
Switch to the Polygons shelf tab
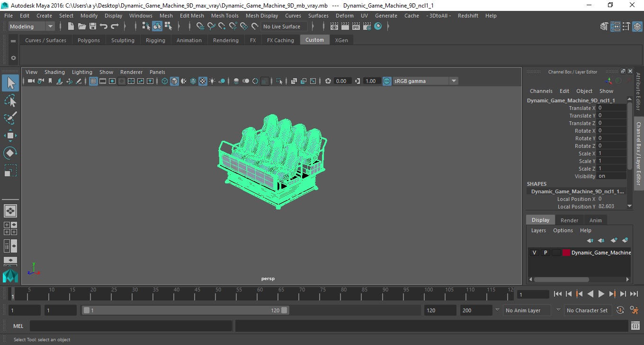89,40
